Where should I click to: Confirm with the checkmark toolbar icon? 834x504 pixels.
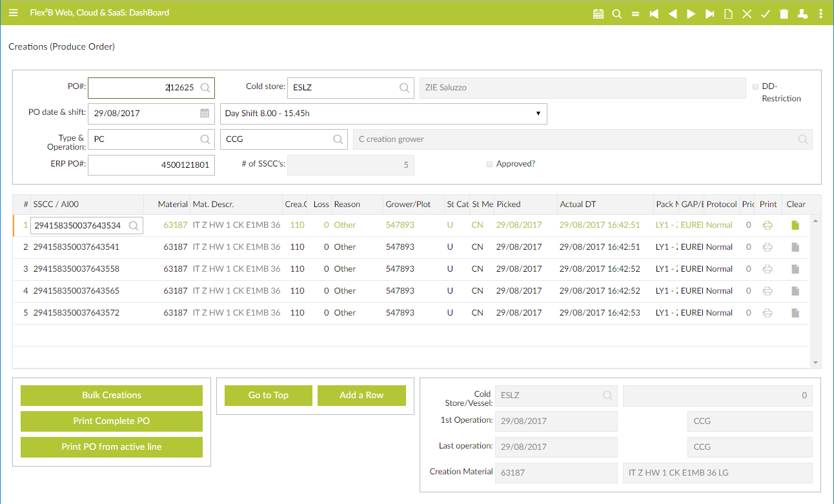pyautogui.click(x=766, y=14)
